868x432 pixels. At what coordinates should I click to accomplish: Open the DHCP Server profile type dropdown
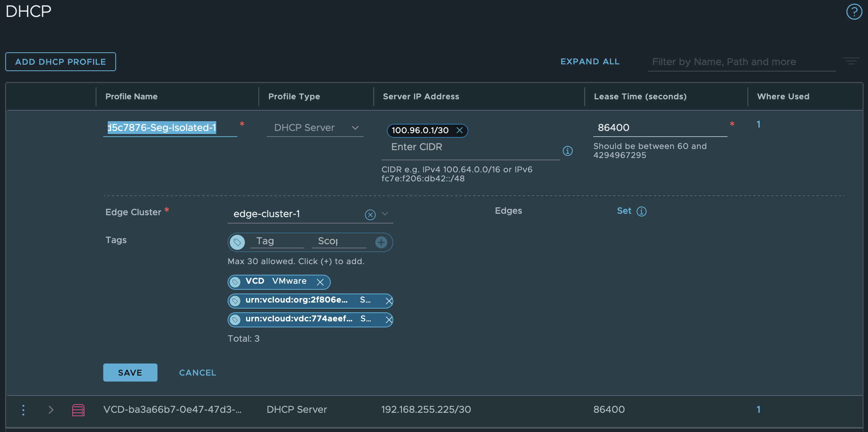315,128
